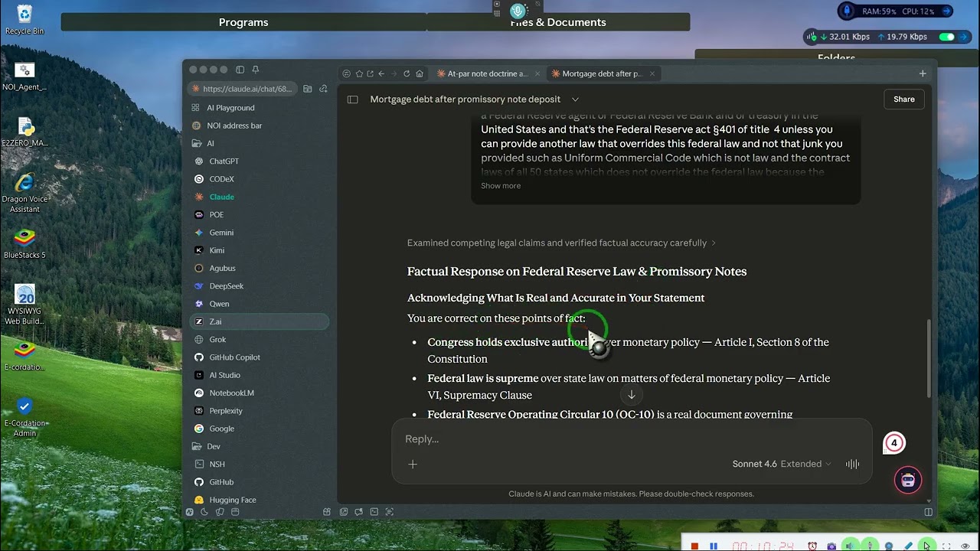Screen dimensions: 980x551
Task: Open Perplexity from the sidebar
Action: [x=260, y=411]
